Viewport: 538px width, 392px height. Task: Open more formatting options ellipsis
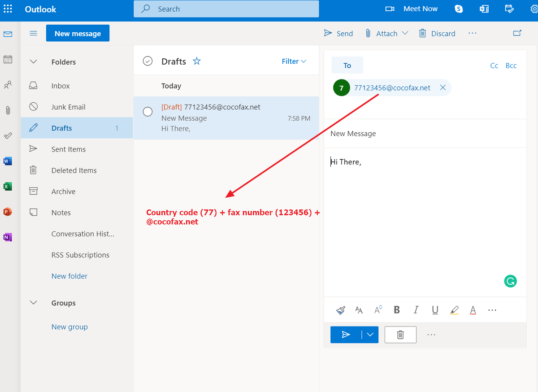click(492, 310)
